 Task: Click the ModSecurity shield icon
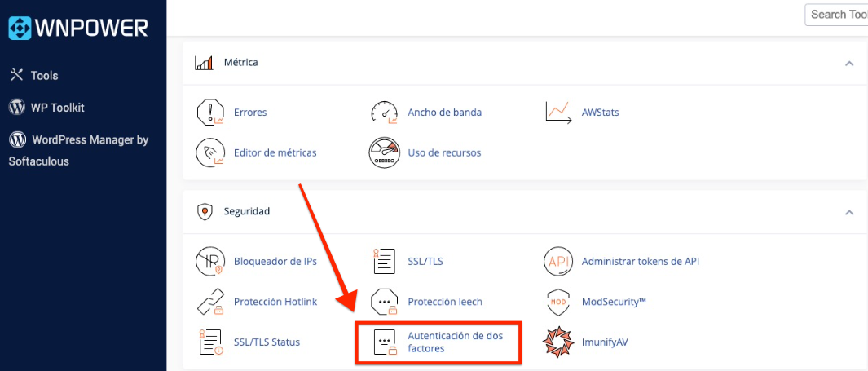point(558,302)
